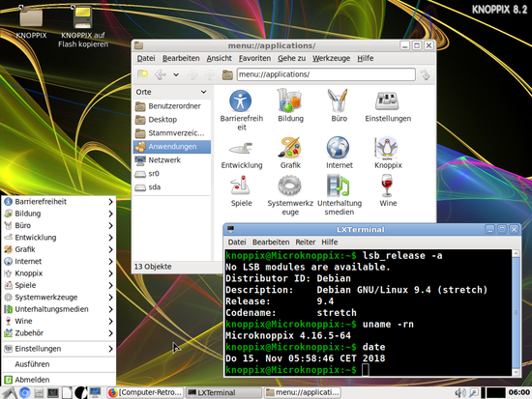Select Desktop in the Orte sidebar
532x399 pixels.
(x=171, y=120)
